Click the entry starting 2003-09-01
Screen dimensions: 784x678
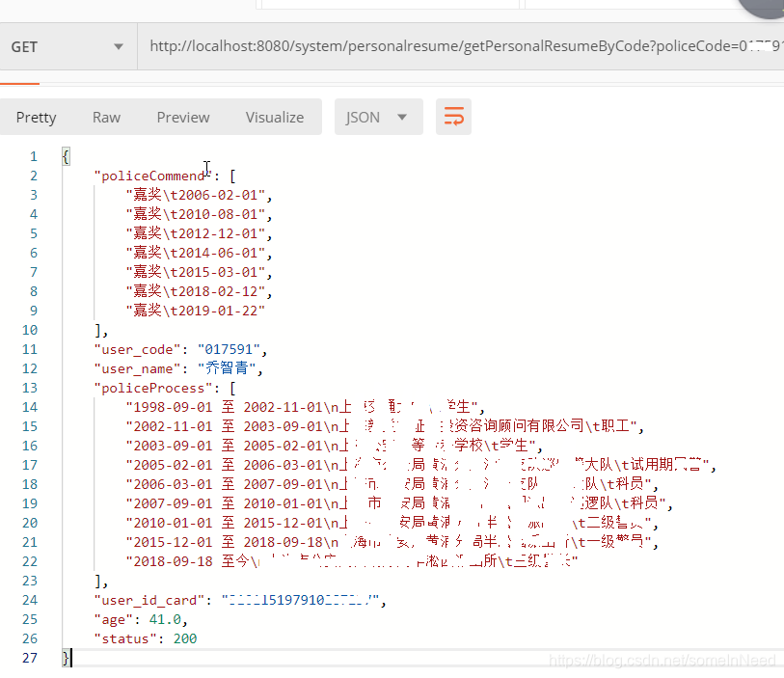pyautogui.click(x=331, y=446)
